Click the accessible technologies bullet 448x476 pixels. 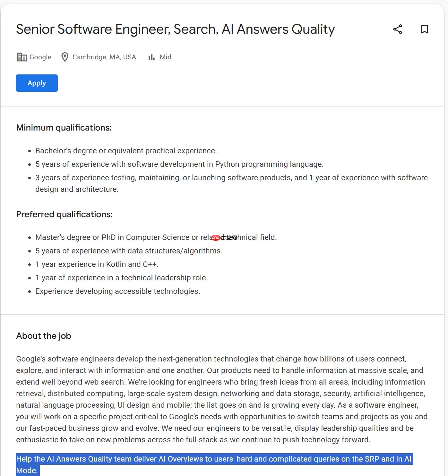pyautogui.click(x=117, y=291)
